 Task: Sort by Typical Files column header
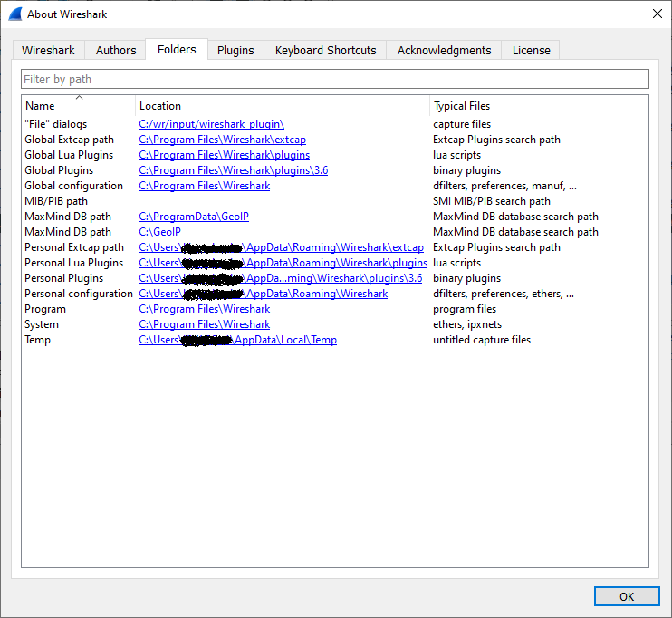pos(539,105)
